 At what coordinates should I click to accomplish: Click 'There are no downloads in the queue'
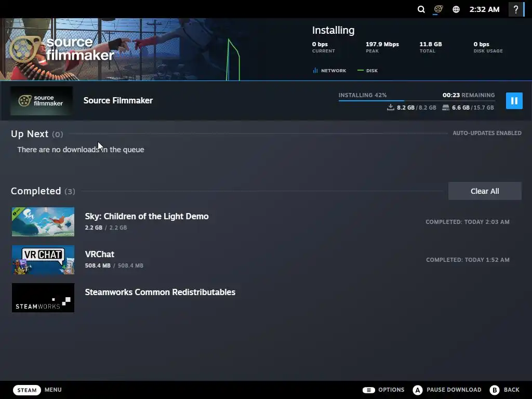click(81, 150)
